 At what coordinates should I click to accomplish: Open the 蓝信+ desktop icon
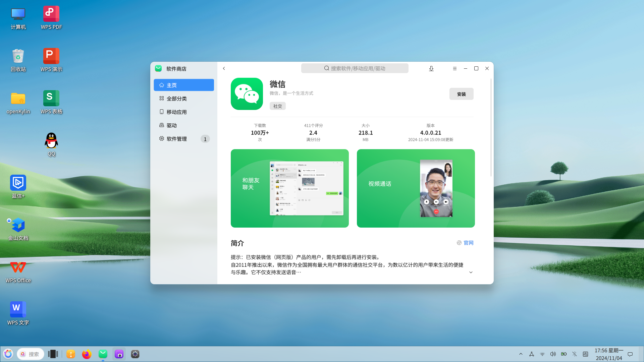[18, 187]
